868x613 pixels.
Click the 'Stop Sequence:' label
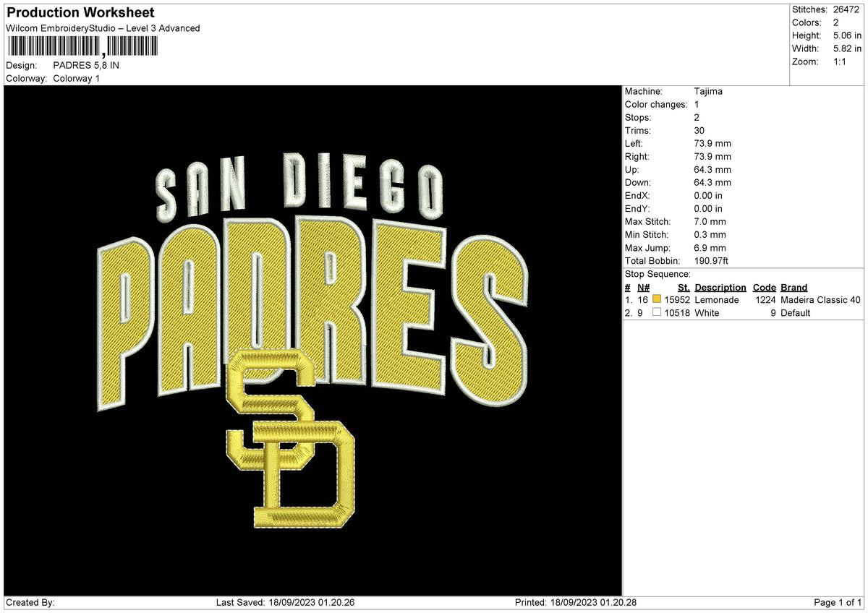[x=658, y=274]
